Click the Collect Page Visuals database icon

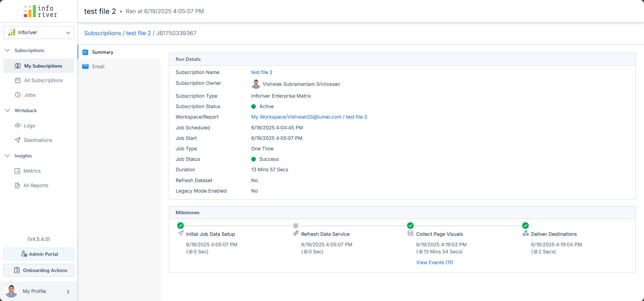tap(410, 233)
